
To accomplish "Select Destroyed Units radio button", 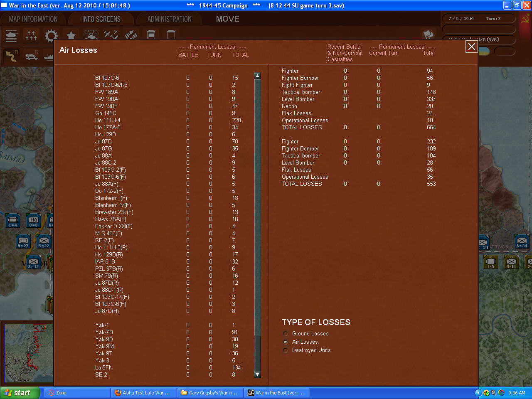I will [286, 350].
